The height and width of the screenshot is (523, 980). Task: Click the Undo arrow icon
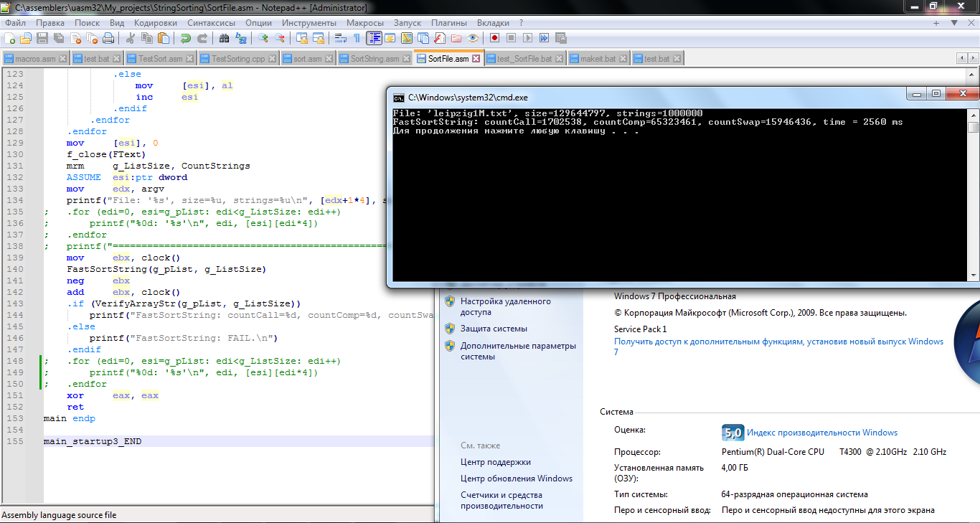pyautogui.click(x=185, y=38)
